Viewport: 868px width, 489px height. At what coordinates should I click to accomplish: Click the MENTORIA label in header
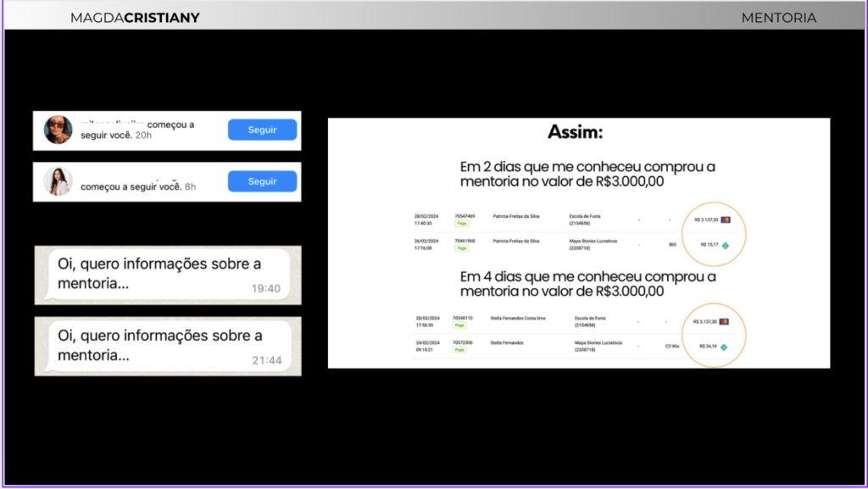pyautogui.click(x=778, y=18)
